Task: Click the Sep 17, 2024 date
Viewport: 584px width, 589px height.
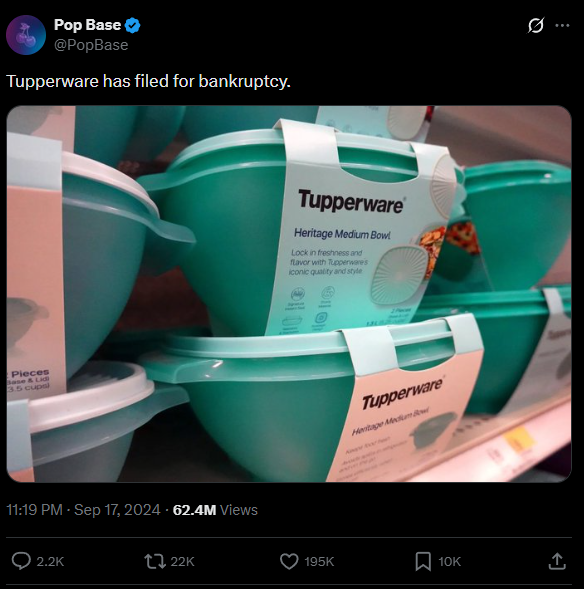Action: pyautogui.click(x=117, y=510)
